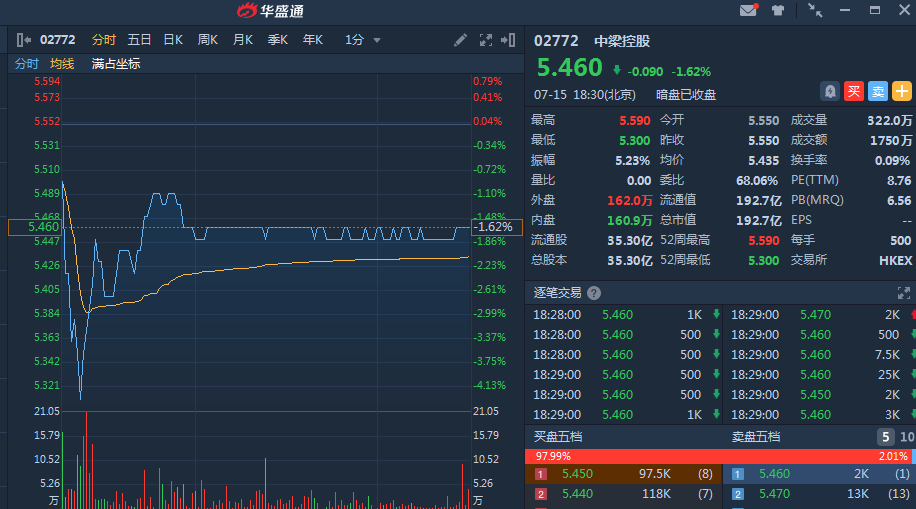The height and width of the screenshot is (509, 916).
Task: Open the 1分 interval dropdown
Action: click(362, 40)
